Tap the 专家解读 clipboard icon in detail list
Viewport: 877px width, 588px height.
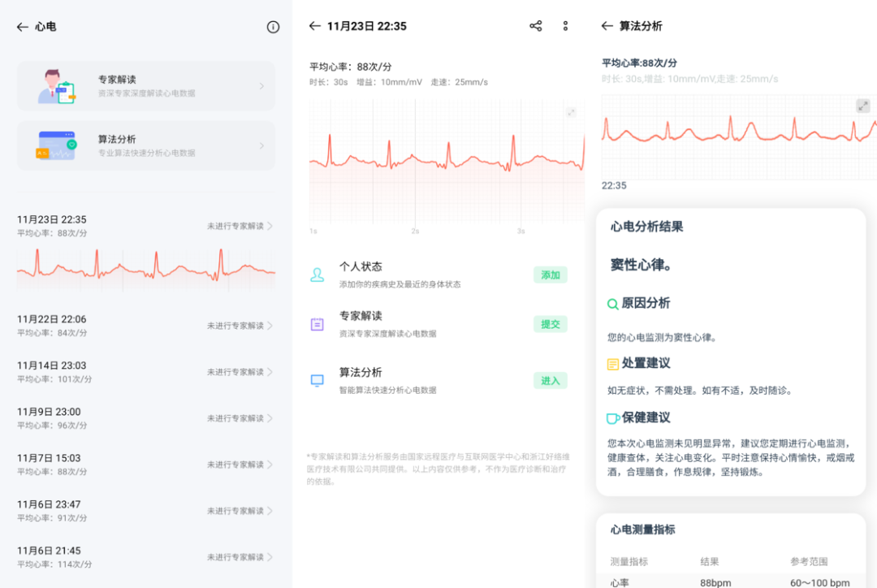[318, 324]
